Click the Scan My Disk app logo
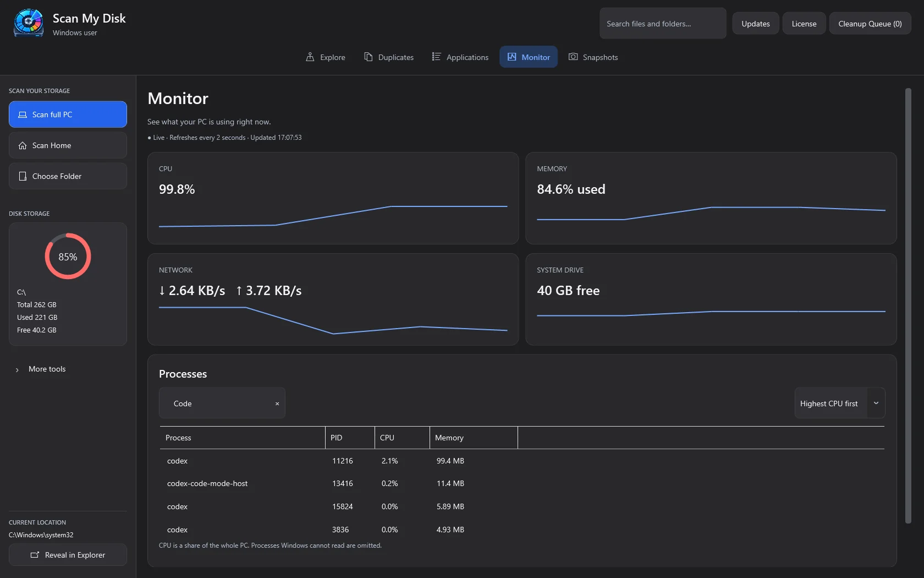This screenshot has width=924, height=578. click(29, 23)
